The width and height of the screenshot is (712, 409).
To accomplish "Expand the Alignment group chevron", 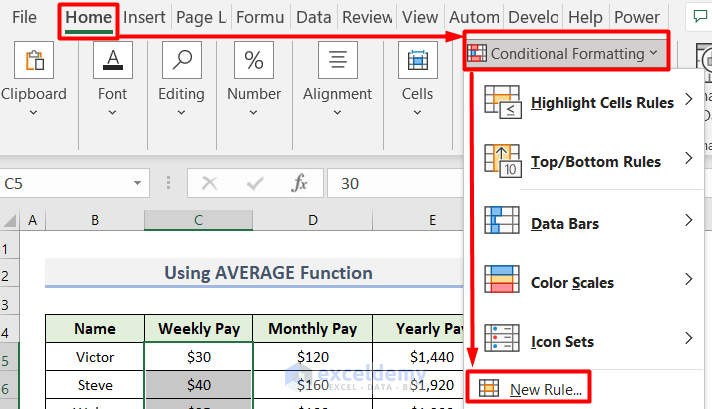I will click(x=337, y=113).
